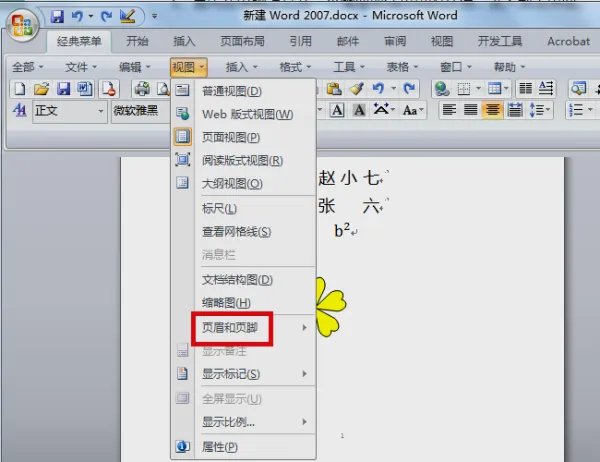
Task: Redo via quick access toolbar icon
Action: tap(106, 16)
